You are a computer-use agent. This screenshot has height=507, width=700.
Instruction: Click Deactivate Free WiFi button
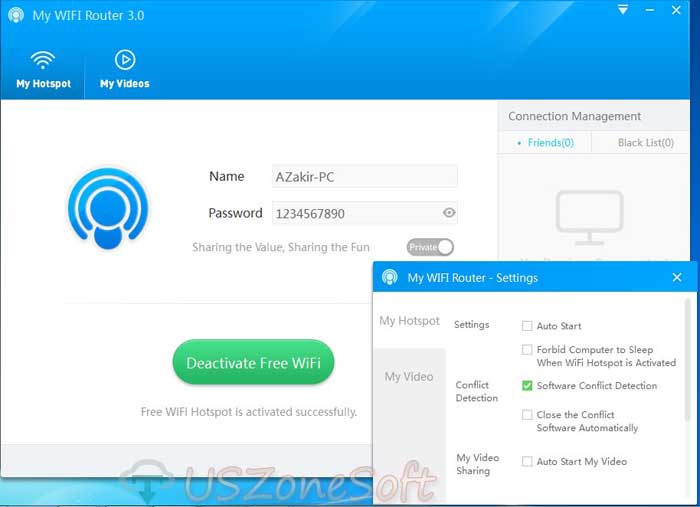click(253, 362)
